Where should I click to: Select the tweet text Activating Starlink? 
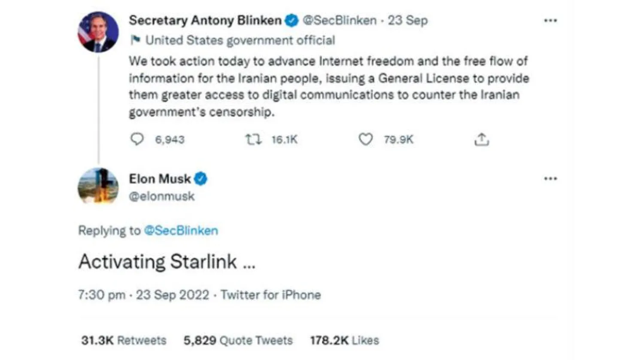click(167, 260)
